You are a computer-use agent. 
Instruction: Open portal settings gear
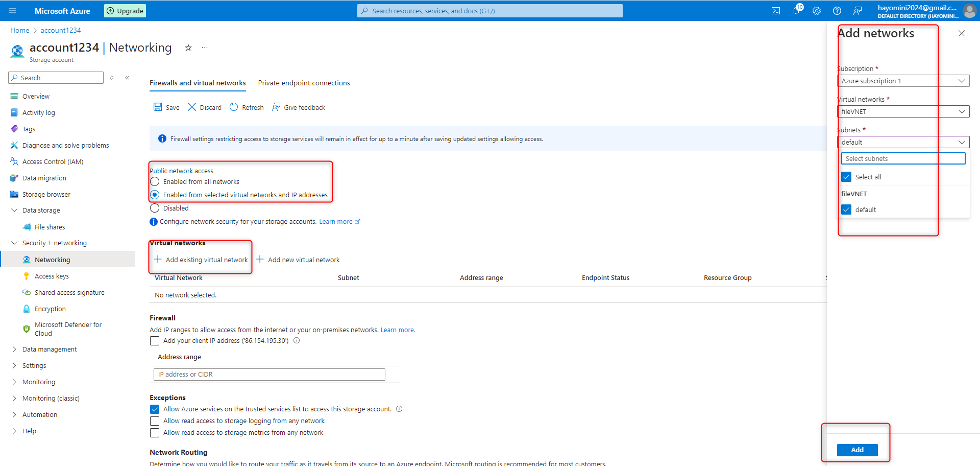(817, 11)
